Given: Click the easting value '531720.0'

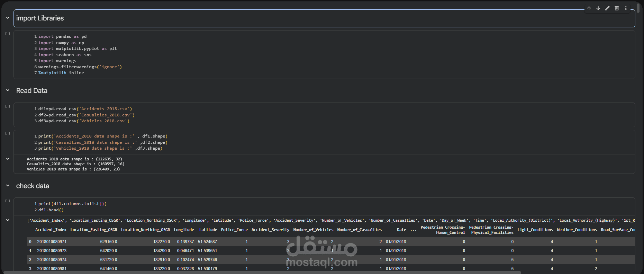Looking at the screenshot, I should click(x=109, y=260).
